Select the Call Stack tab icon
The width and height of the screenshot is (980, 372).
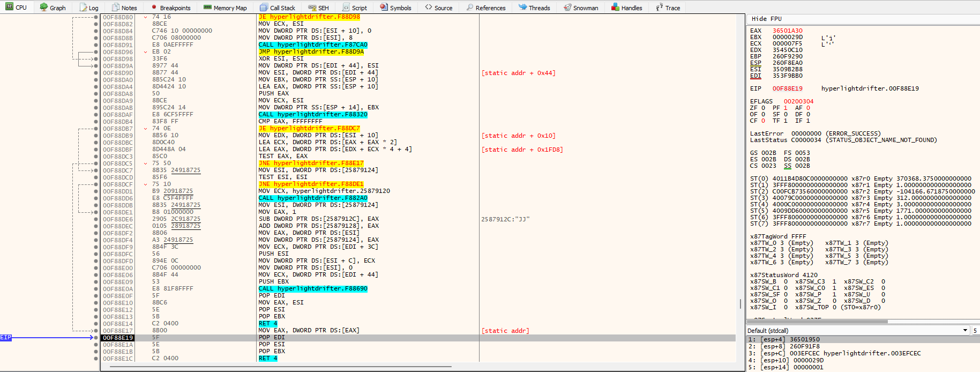[264, 8]
